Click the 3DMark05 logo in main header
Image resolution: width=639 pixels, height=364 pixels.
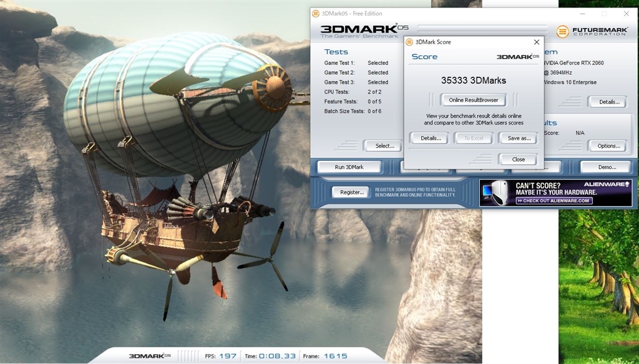pos(364,31)
